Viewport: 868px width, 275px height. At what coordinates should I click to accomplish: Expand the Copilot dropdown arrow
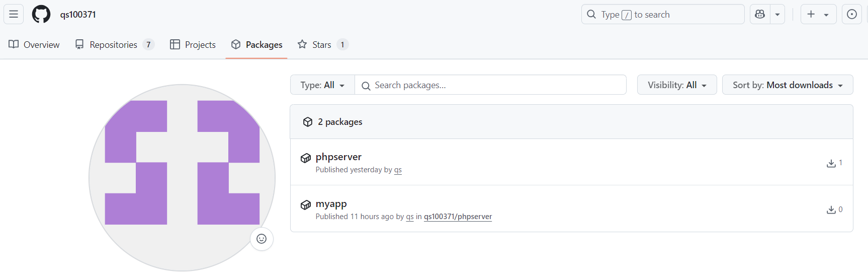777,14
